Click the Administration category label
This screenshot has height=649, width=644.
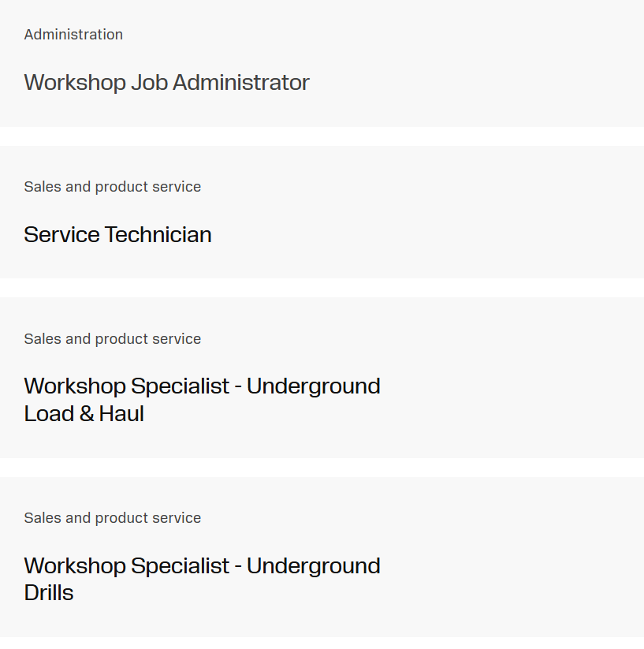(x=73, y=35)
